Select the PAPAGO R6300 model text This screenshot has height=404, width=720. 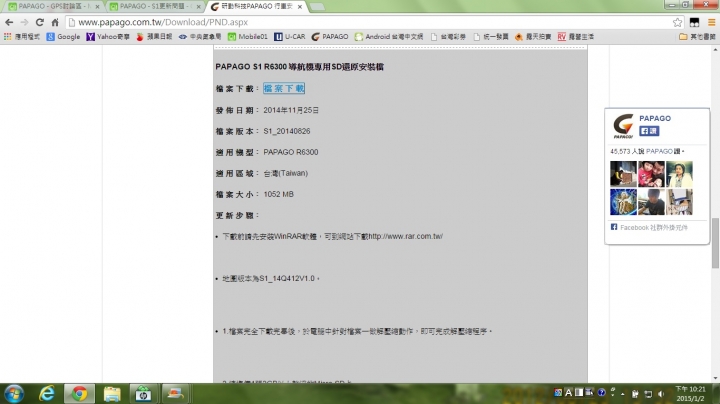pos(291,152)
